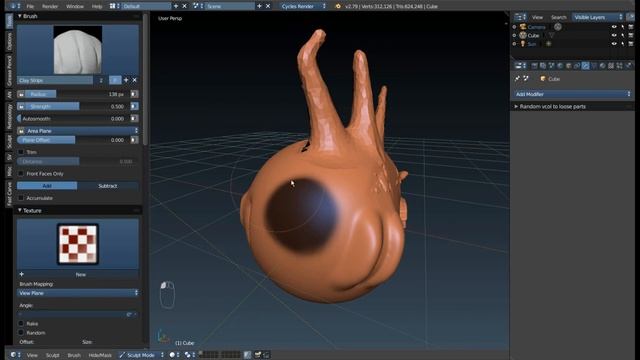This screenshot has height=360, width=640.
Task: Open the 3D viewport View menu
Action: click(x=32, y=355)
